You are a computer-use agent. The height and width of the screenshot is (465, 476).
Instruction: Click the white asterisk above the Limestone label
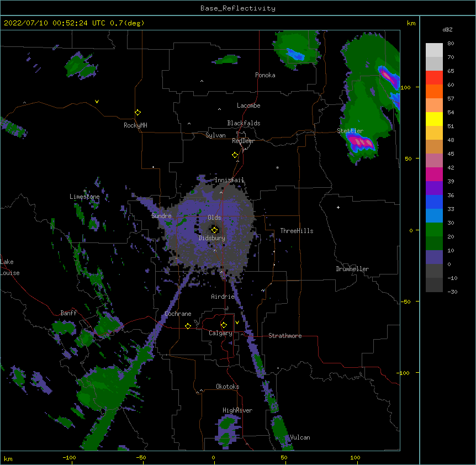click(x=84, y=191)
